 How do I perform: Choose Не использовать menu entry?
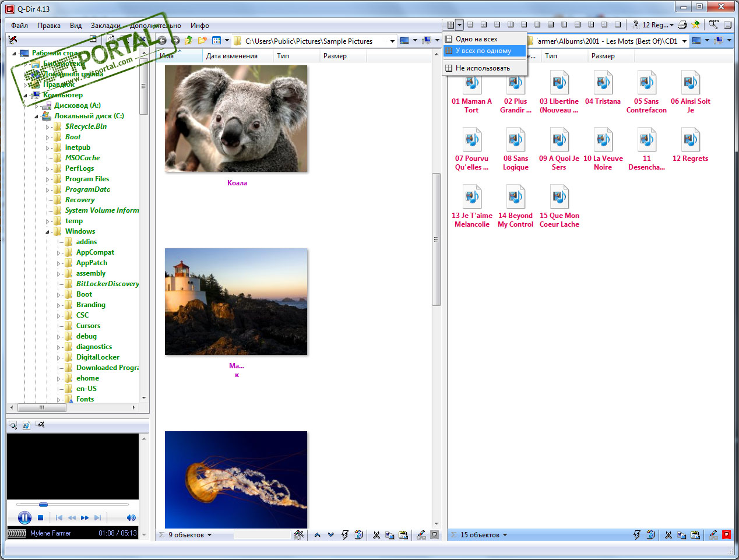pyautogui.click(x=484, y=68)
